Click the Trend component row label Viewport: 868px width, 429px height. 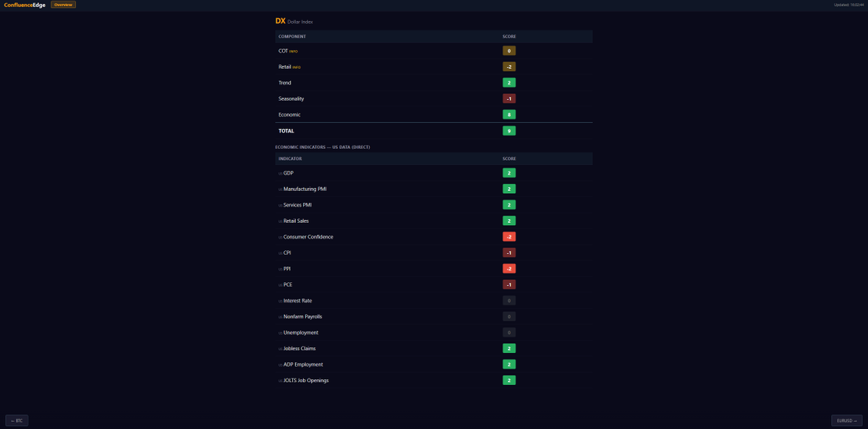coord(285,82)
